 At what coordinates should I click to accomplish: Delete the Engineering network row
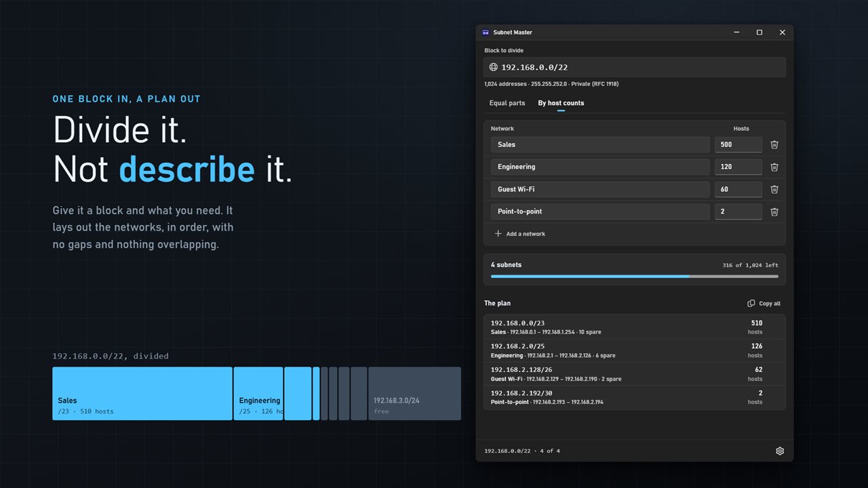coord(774,167)
